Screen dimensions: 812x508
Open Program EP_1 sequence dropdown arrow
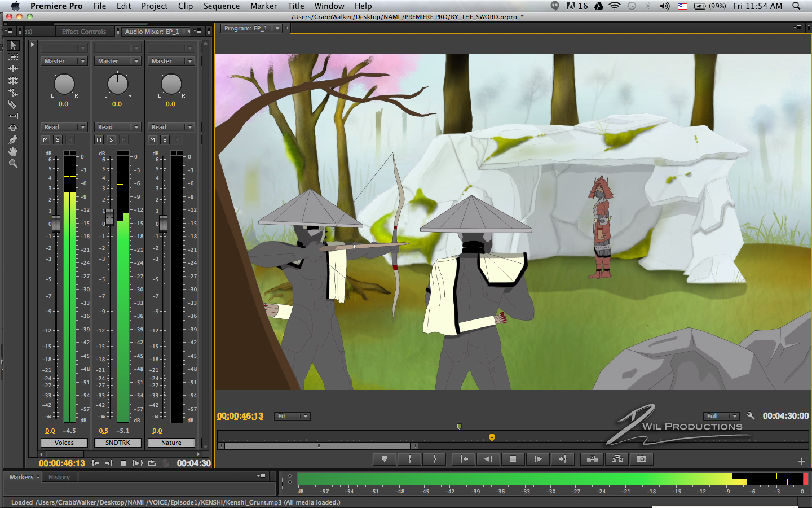[277, 28]
